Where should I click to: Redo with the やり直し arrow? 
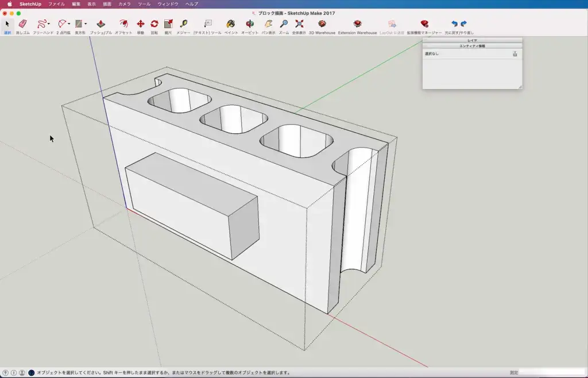pos(463,24)
